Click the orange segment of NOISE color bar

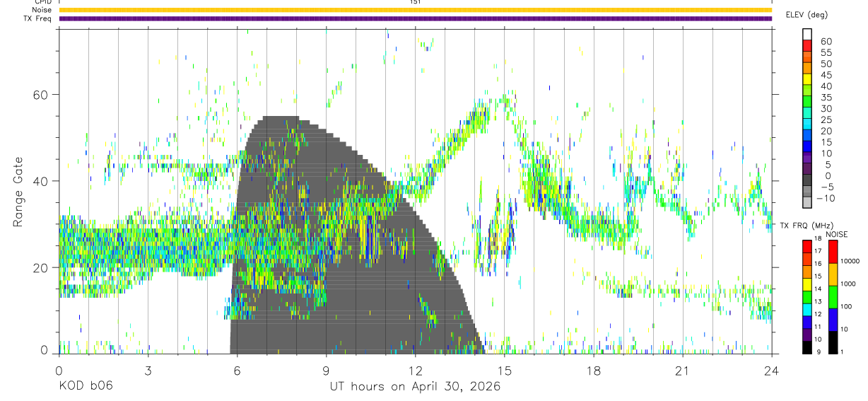coord(833,274)
